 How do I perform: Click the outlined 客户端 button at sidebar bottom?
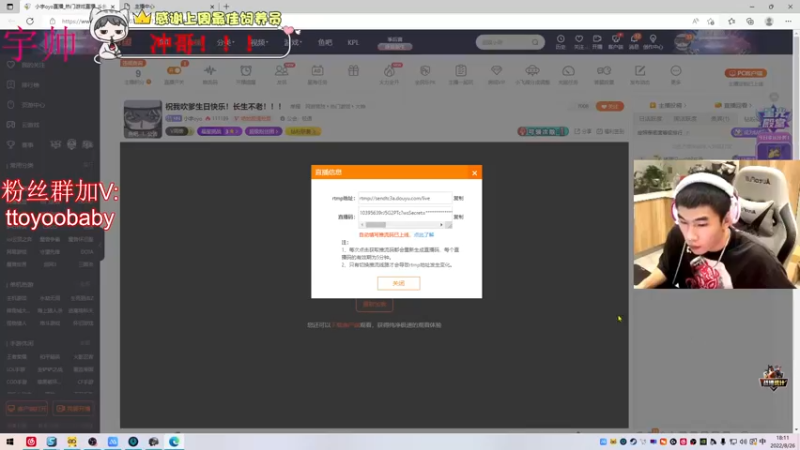click(27, 409)
